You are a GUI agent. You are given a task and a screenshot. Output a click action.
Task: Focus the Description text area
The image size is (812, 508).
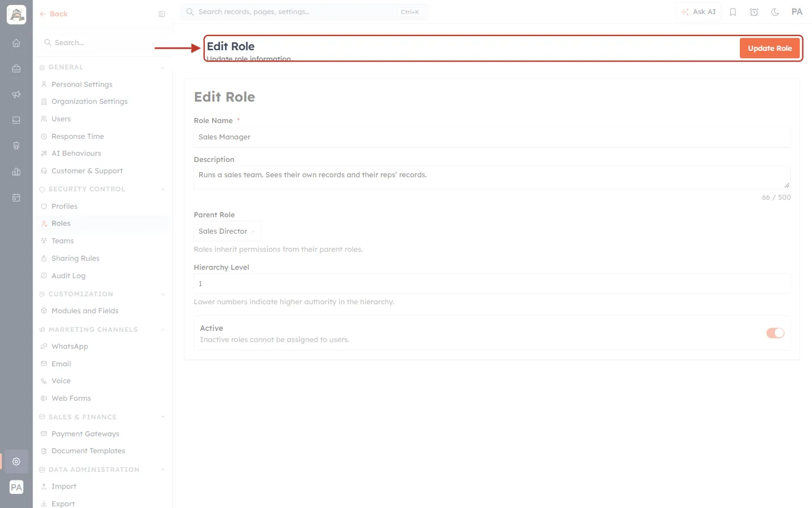click(x=492, y=178)
